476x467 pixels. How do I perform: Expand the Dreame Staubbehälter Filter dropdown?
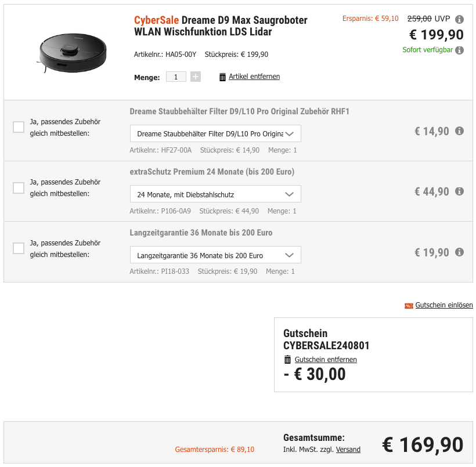[215, 133]
